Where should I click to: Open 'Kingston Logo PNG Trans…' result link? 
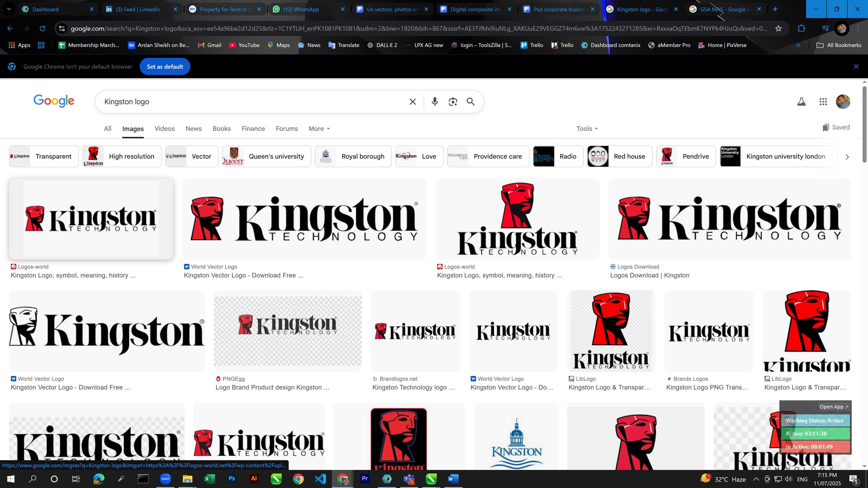[x=707, y=387]
